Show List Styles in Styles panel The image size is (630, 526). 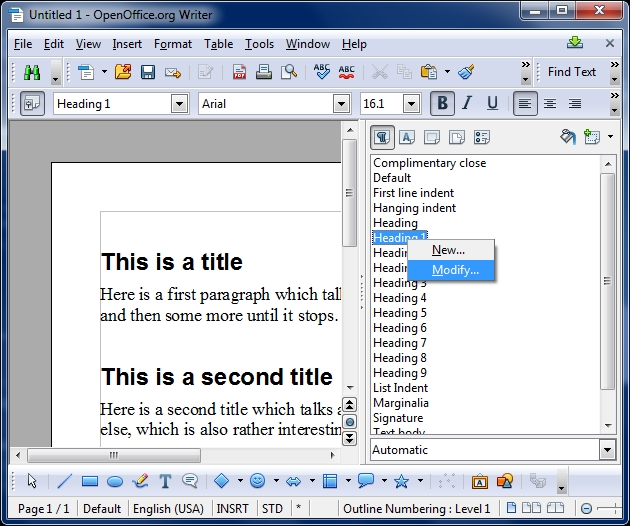(482, 137)
